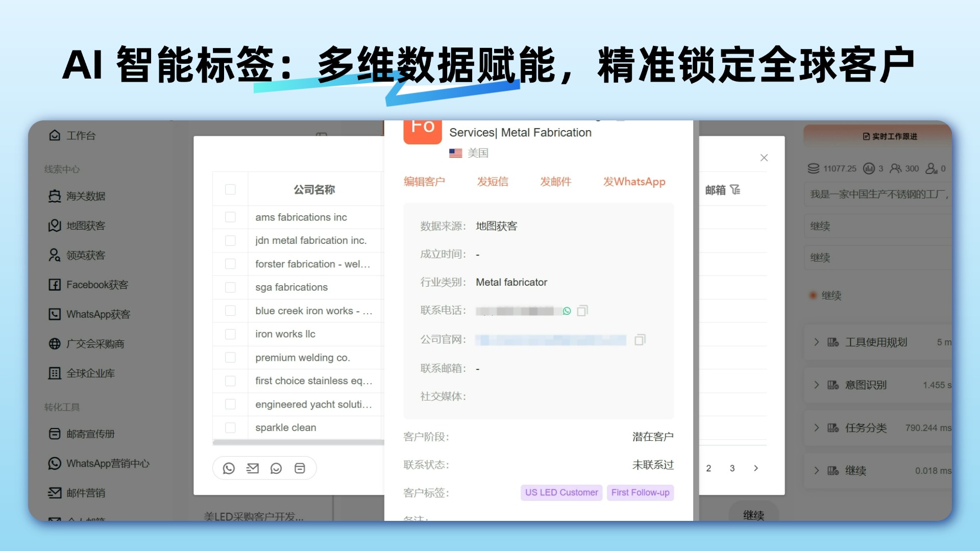Toggle the select-all checkbox in table header

230,190
